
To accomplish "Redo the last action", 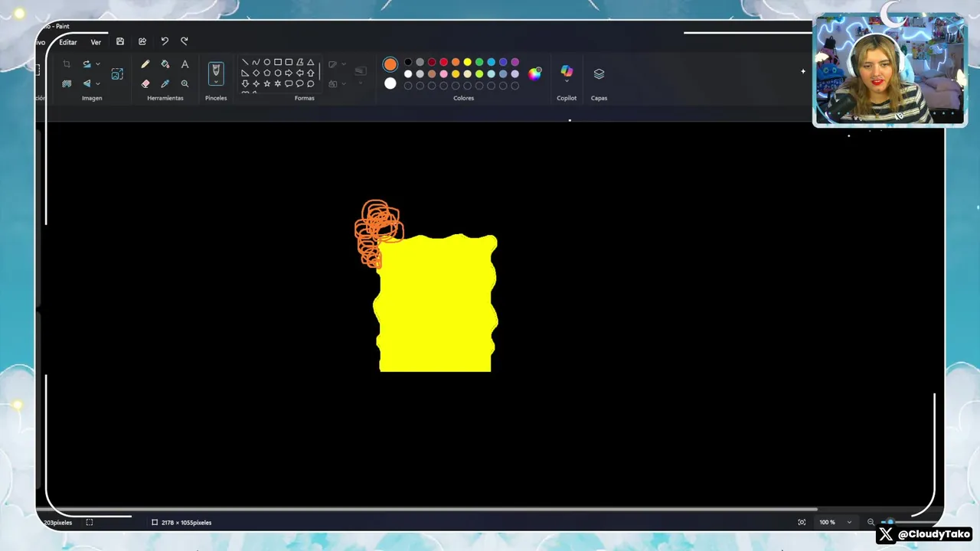I will coord(185,41).
